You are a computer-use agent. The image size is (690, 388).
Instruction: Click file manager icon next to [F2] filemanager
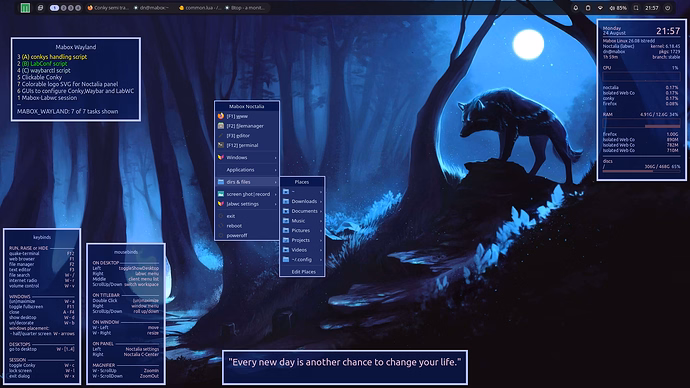(221, 126)
